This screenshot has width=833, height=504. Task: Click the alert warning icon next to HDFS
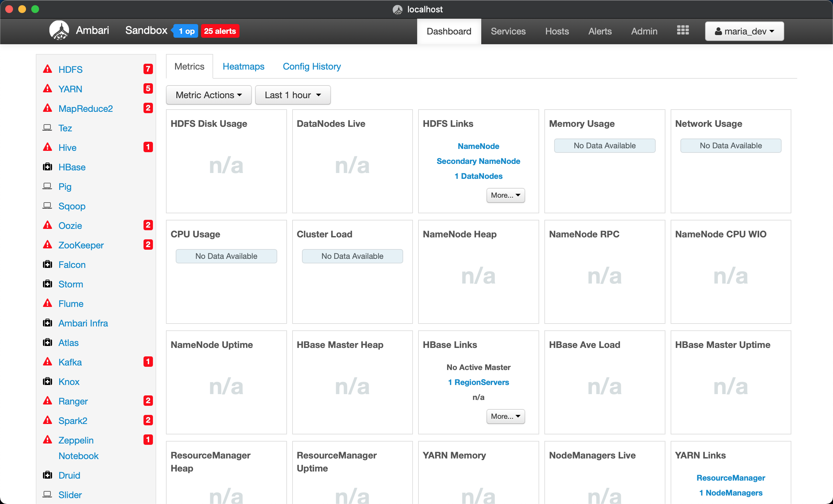pyautogui.click(x=47, y=69)
